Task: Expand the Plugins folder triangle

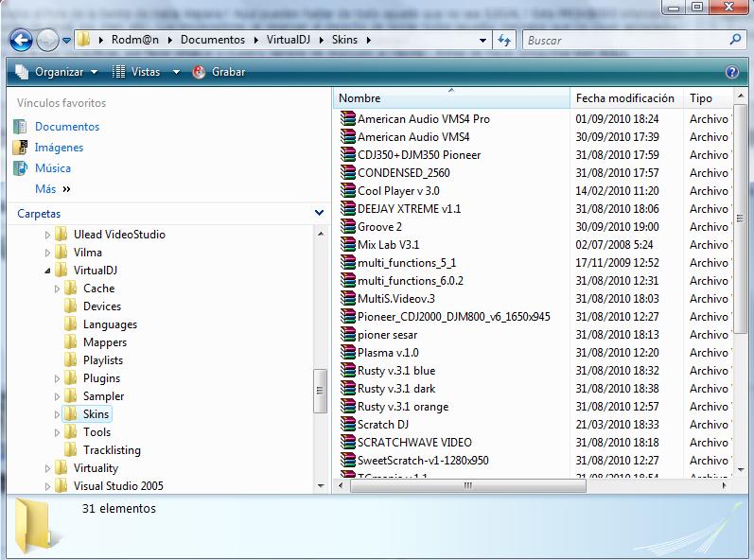Action: [x=57, y=378]
